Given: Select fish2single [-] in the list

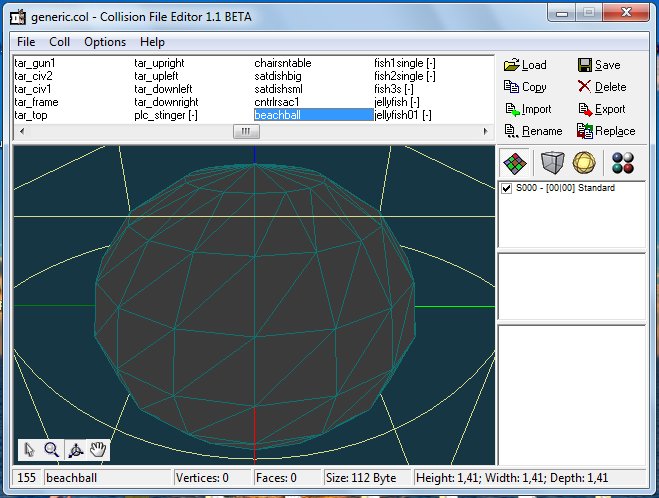Looking at the screenshot, I should coord(405,76).
